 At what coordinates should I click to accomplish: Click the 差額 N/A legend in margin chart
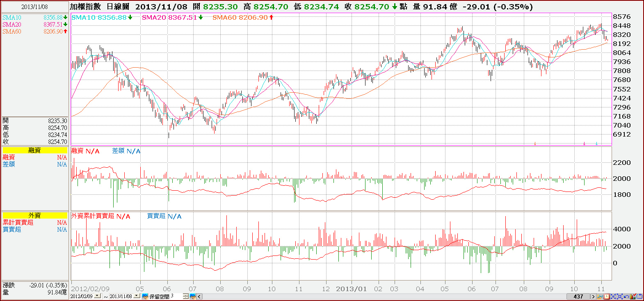pyautogui.click(x=126, y=151)
